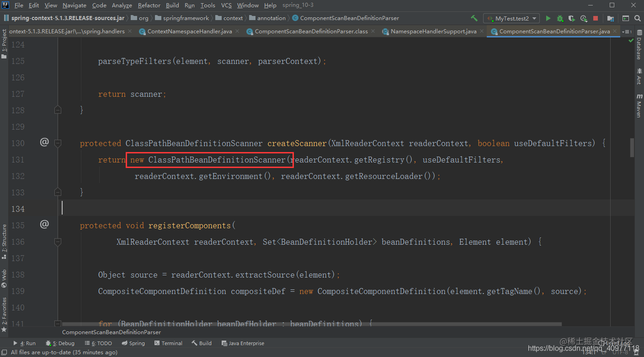Click the 'All files are up-to-date' status message
Viewport: 644px width, 357px height.
click(x=64, y=352)
